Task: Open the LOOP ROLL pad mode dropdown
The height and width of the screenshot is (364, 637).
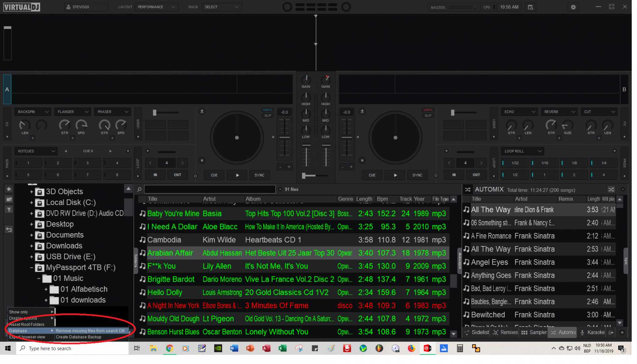Action: pyautogui.click(x=522, y=151)
